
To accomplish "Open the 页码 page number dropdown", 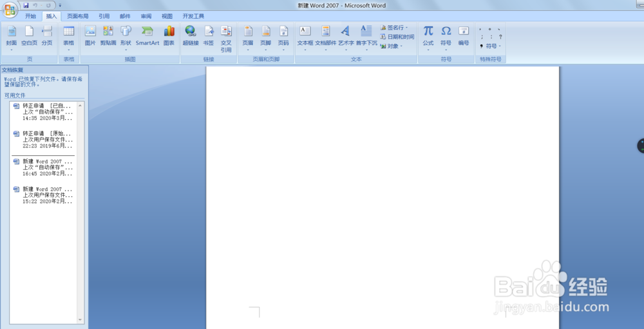I will 283,38.
